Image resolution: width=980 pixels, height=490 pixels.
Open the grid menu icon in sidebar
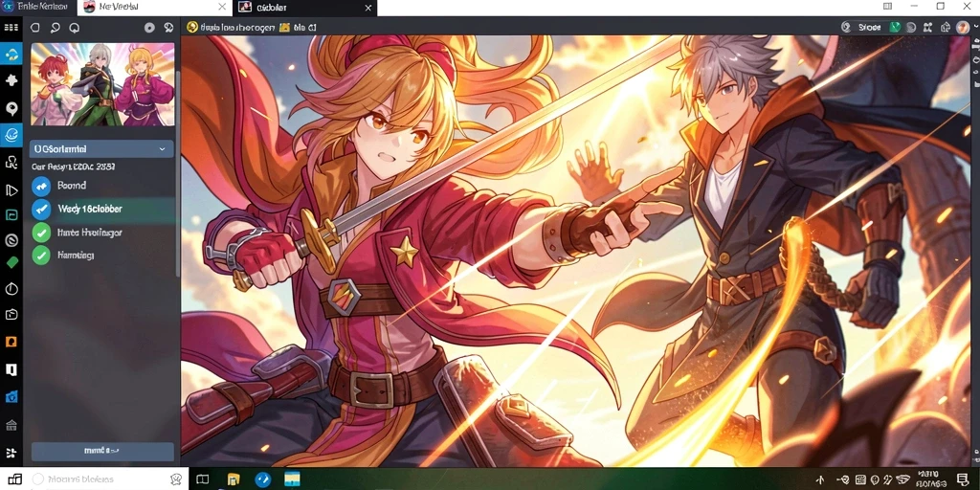pos(11,28)
